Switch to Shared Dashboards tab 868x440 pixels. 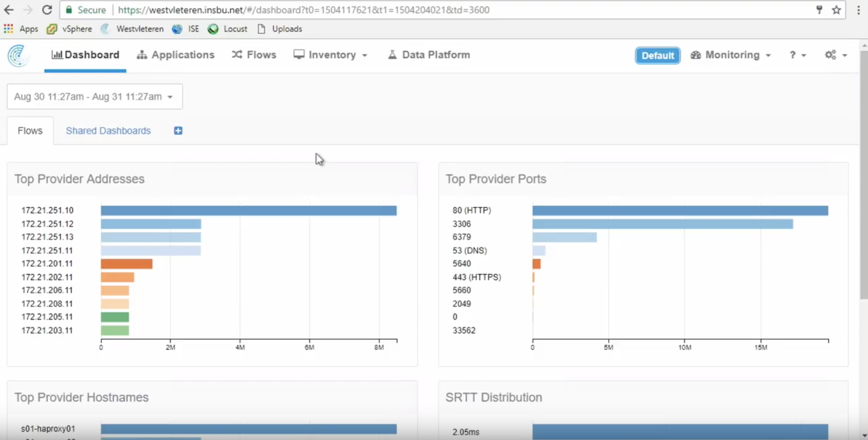(x=108, y=131)
